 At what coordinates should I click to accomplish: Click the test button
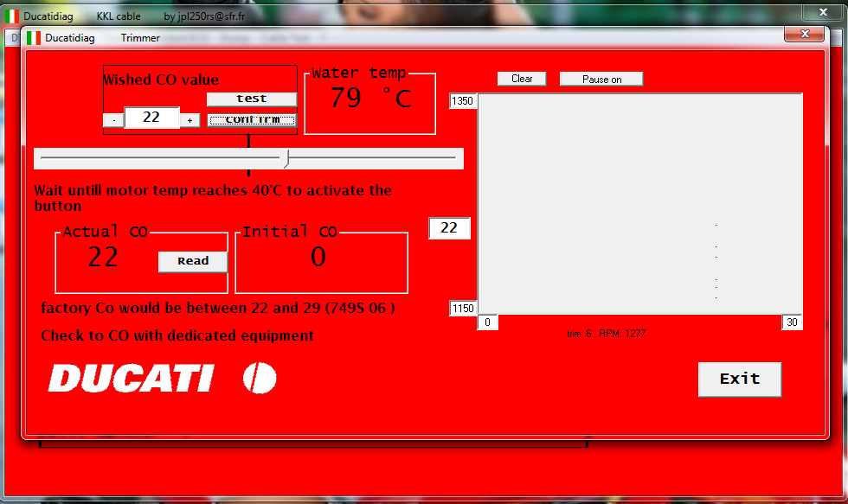point(252,99)
